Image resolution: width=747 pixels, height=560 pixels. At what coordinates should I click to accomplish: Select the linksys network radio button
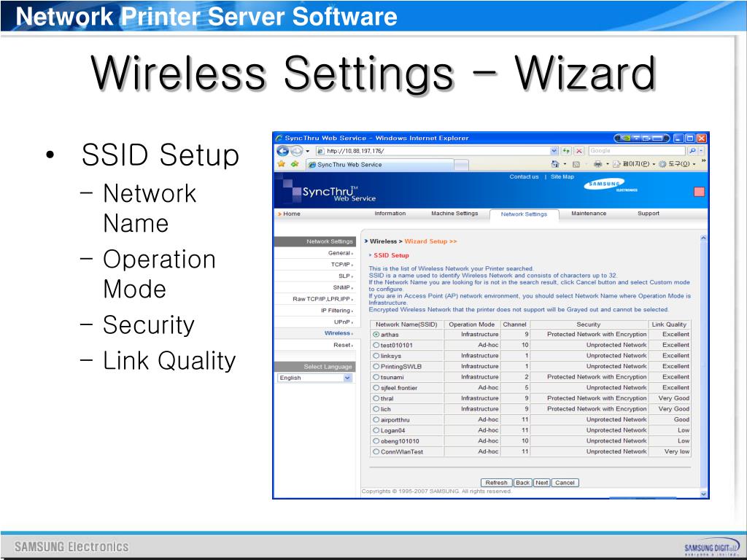tap(376, 356)
